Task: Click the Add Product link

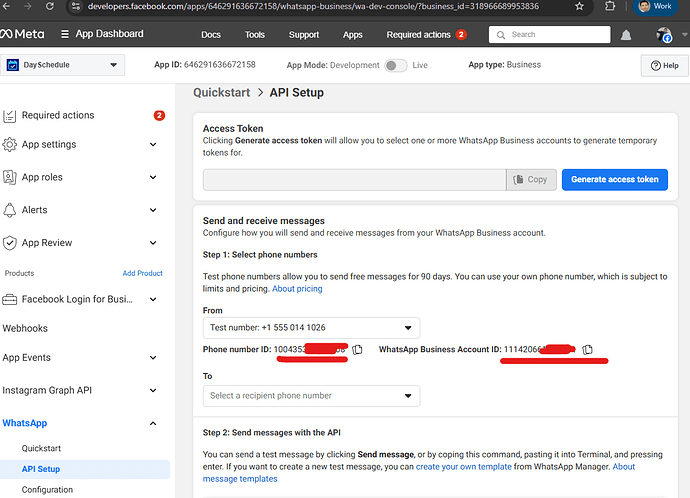Action: pyautogui.click(x=143, y=273)
